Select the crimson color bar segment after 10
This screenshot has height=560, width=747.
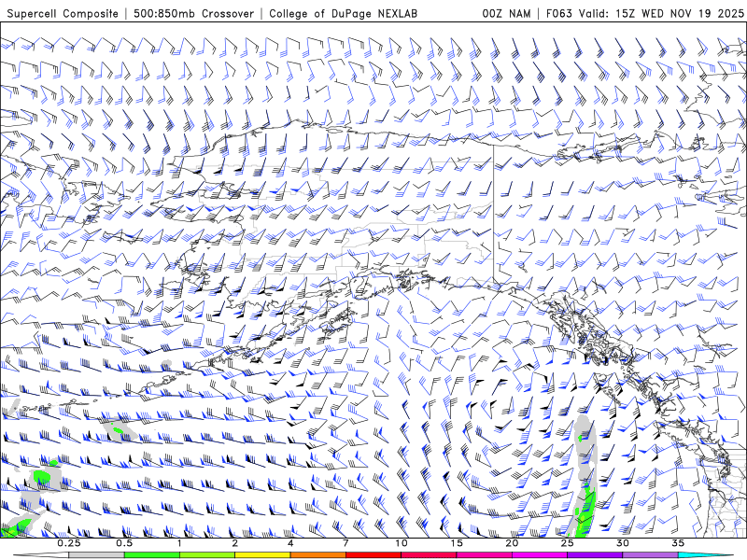click(x=429, y=555)
